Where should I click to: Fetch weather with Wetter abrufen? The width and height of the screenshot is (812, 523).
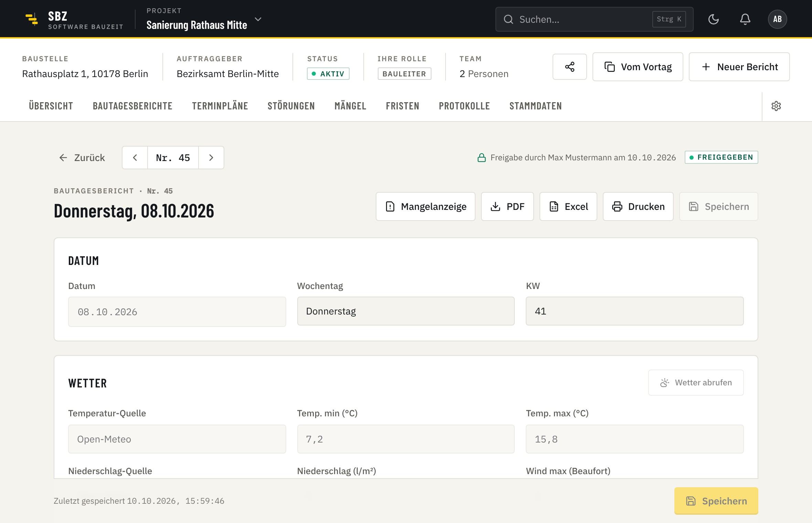click(696, 383)
